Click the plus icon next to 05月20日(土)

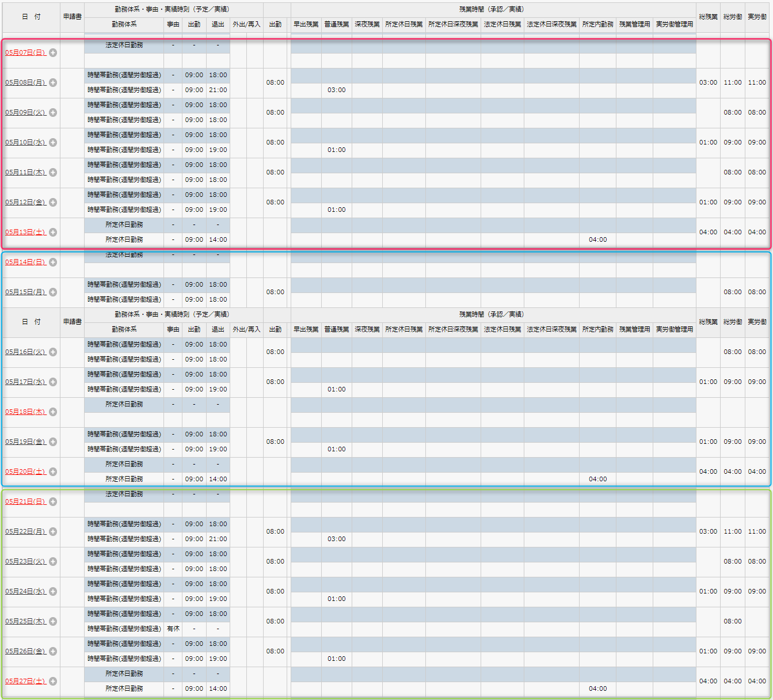[53, 472]
